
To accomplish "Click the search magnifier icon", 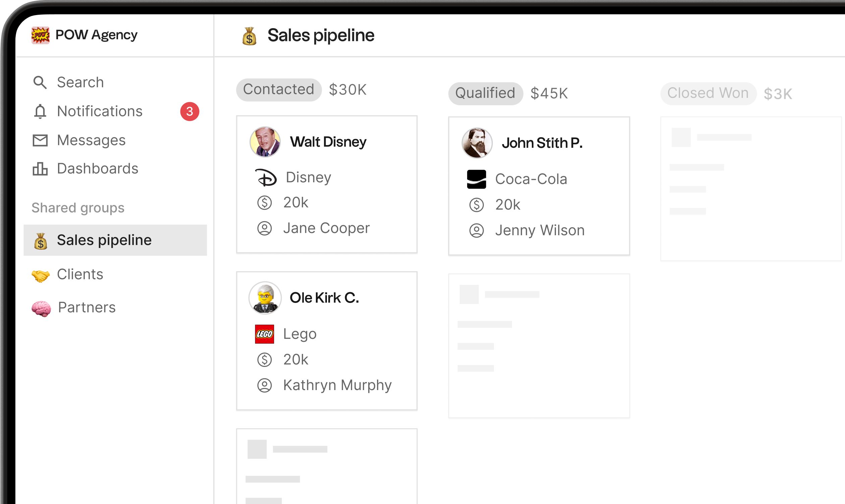I will tap(40, 82).
